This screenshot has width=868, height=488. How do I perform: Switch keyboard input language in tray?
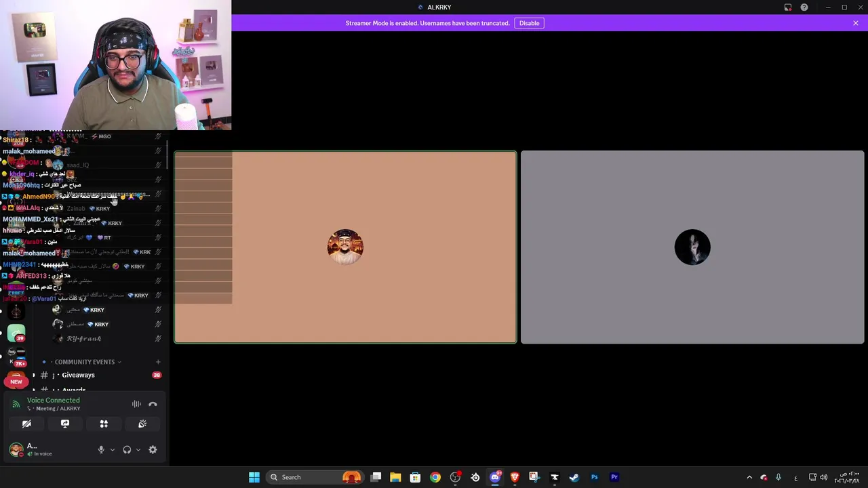[795, 477]
